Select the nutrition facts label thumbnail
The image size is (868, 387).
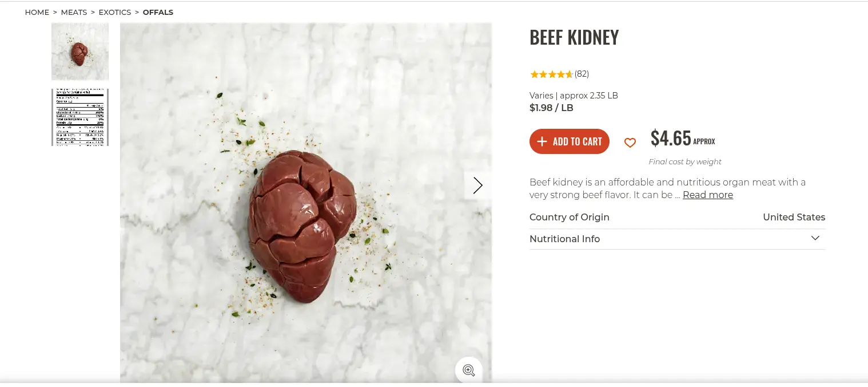[x=80, y=117]
